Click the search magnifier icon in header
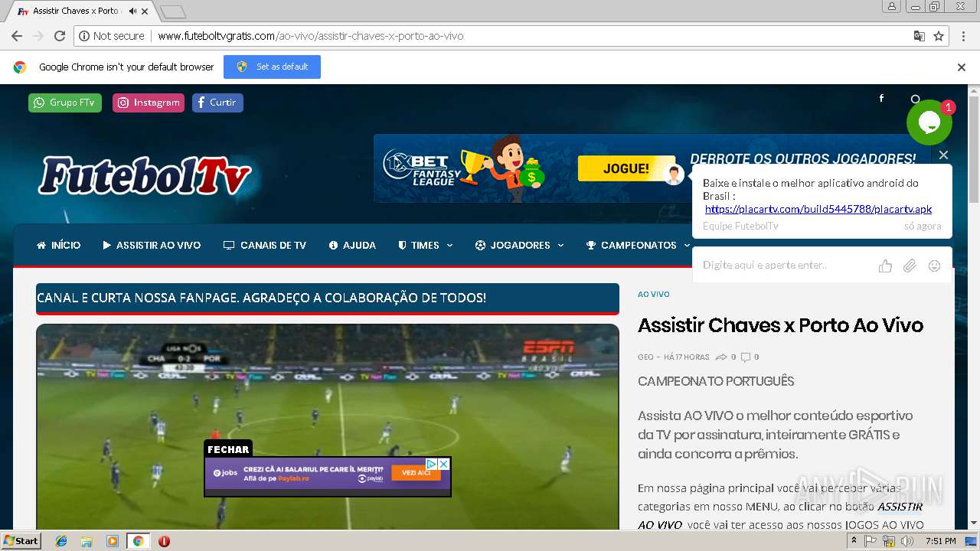 click(915, 99)
